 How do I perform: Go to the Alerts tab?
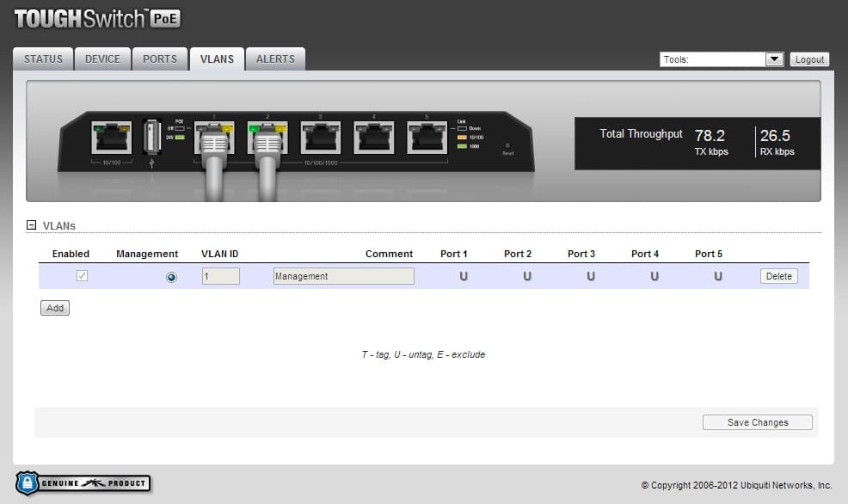click(275, 59)
